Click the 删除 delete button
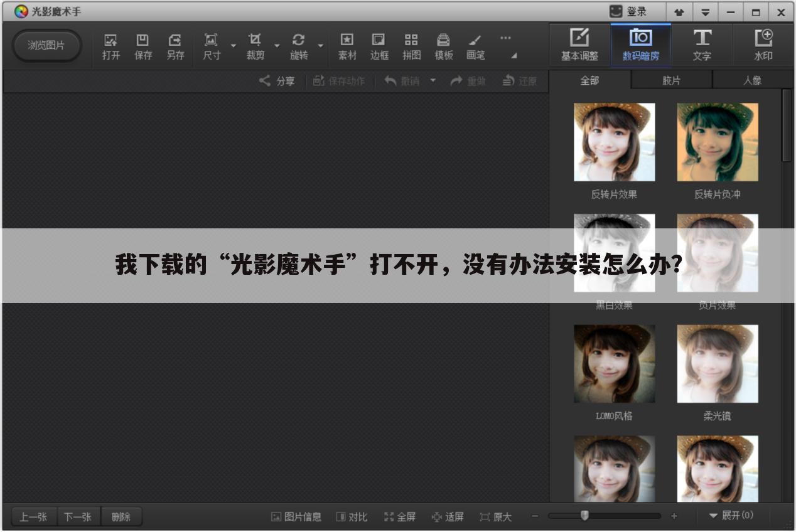This screenshot has width=796, height=532. point(121,517)
